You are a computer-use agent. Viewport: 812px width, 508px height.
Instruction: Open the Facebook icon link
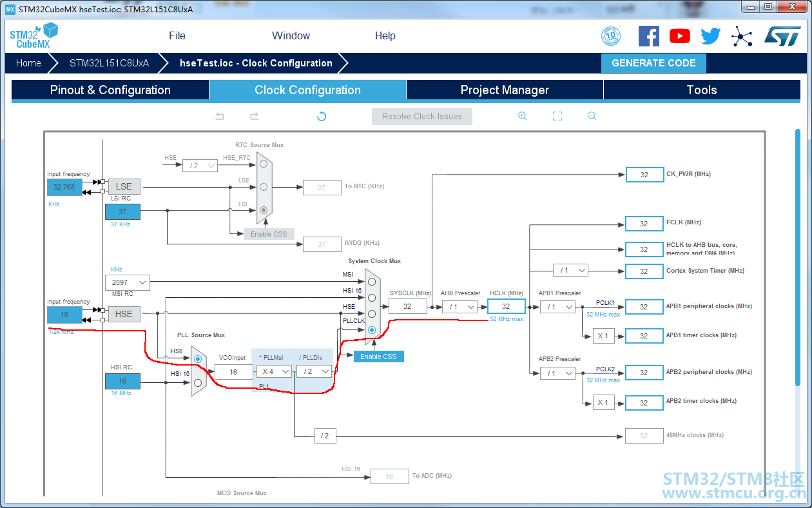[648, 36]
